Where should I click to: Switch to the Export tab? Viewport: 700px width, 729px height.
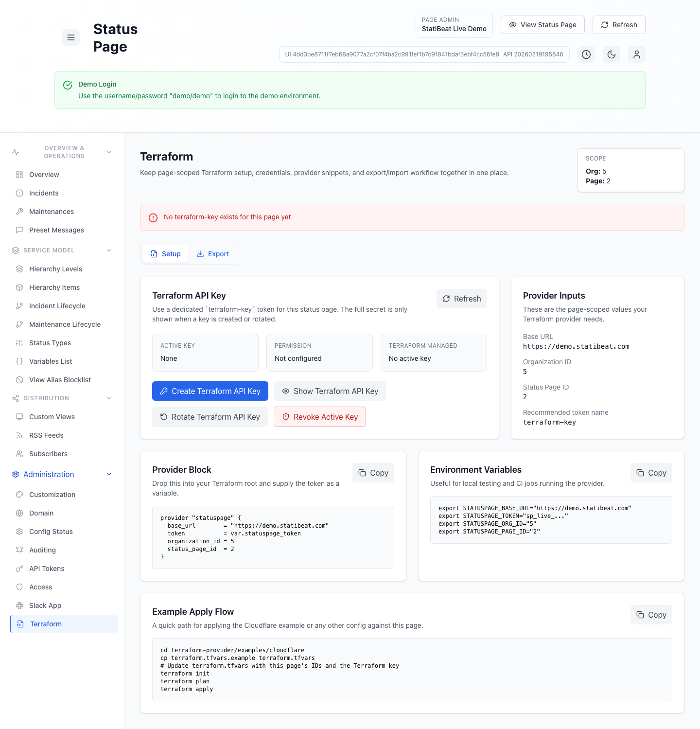click(212, 253)
